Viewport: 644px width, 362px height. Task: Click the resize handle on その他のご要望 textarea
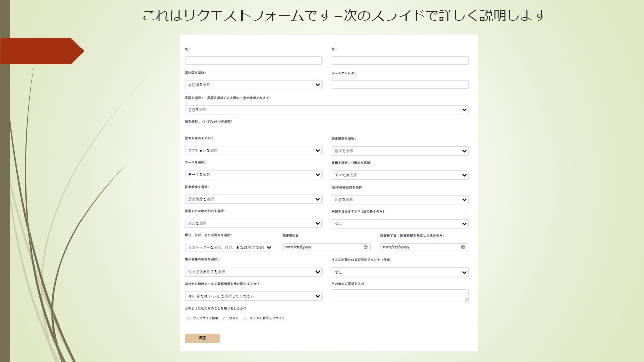coord(466,299)
